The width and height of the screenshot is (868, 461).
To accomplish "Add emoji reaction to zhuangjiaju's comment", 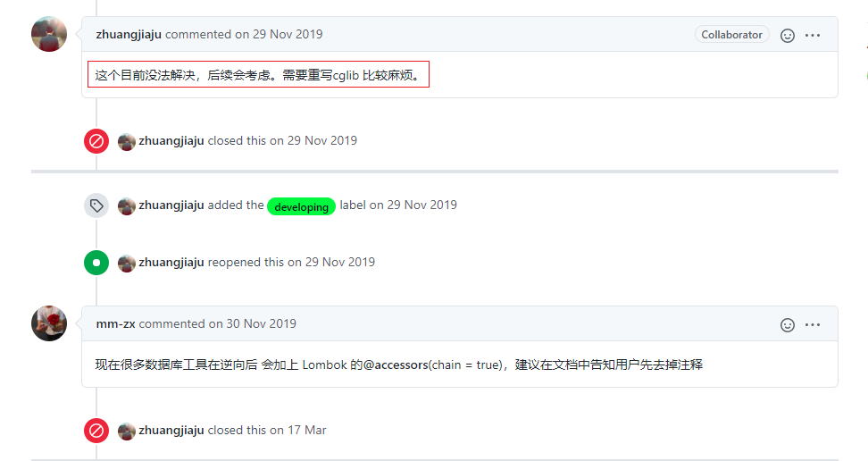I will 787,36.
